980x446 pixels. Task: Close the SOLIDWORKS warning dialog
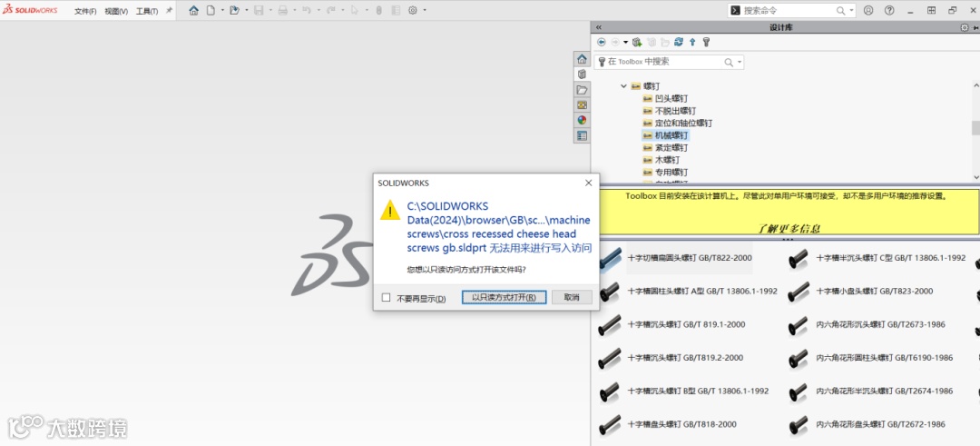(x=588, y=183)
